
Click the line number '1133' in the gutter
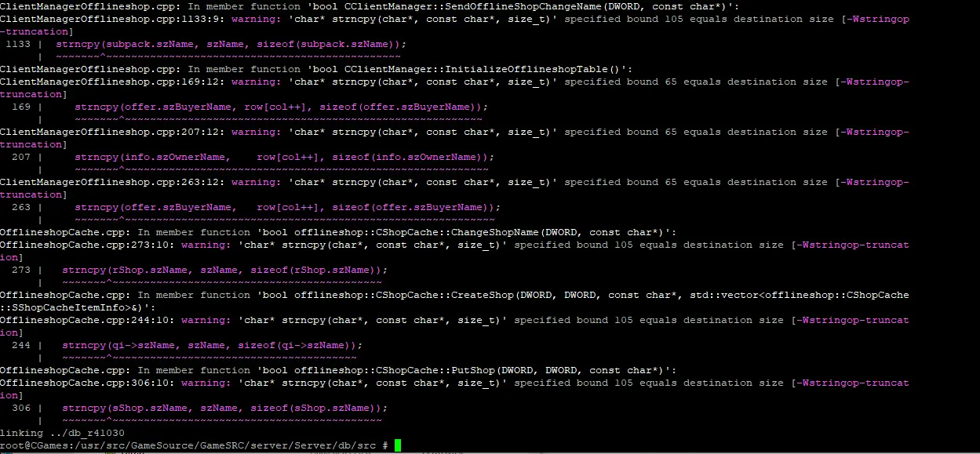pyautogui.click(x=18, y=44)
